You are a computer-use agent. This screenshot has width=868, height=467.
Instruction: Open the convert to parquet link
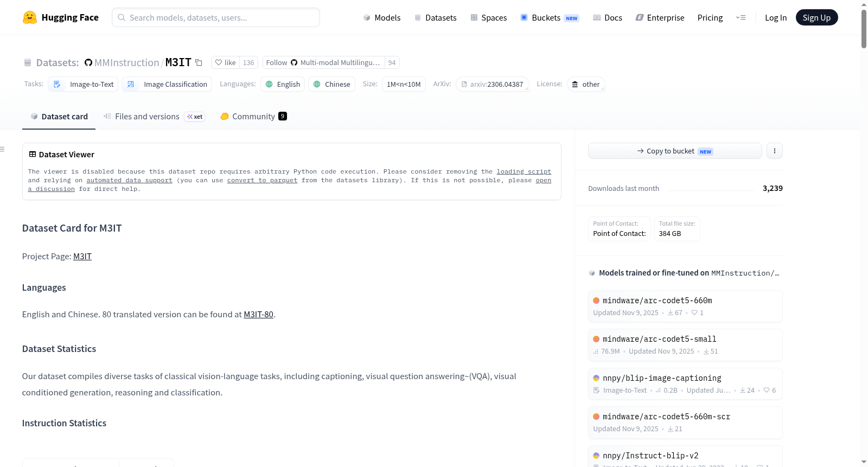(x=262, y=180)
